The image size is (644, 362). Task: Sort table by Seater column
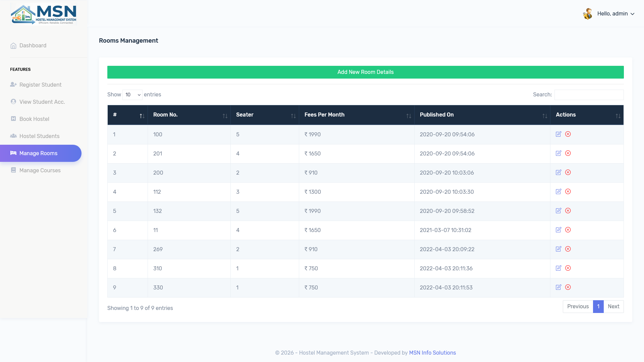[265, 115]
